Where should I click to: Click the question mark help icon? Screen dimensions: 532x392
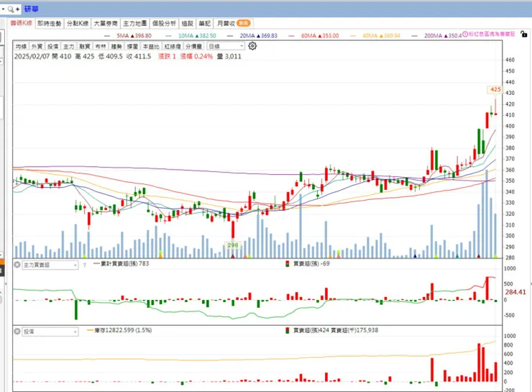[85, 265]
